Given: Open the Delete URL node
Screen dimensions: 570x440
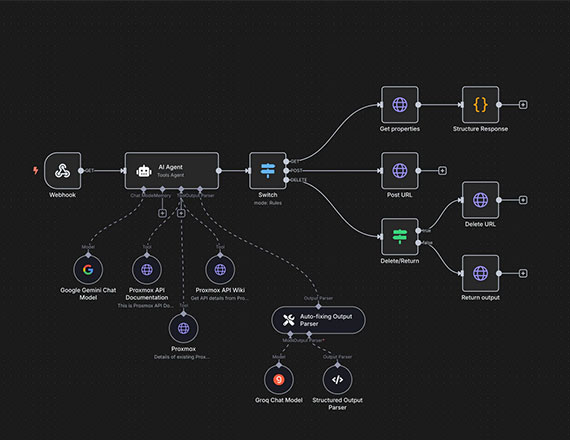Looking at the screenshot, I should 480,200.
